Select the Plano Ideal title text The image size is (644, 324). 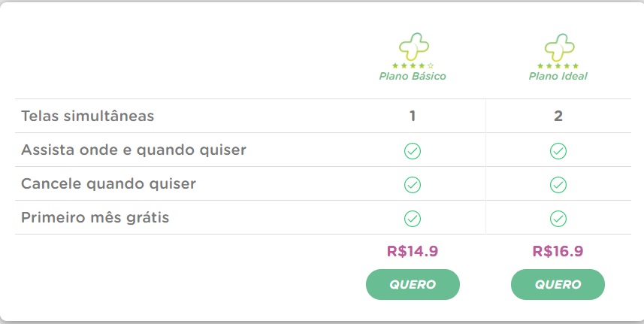[558, 77]
